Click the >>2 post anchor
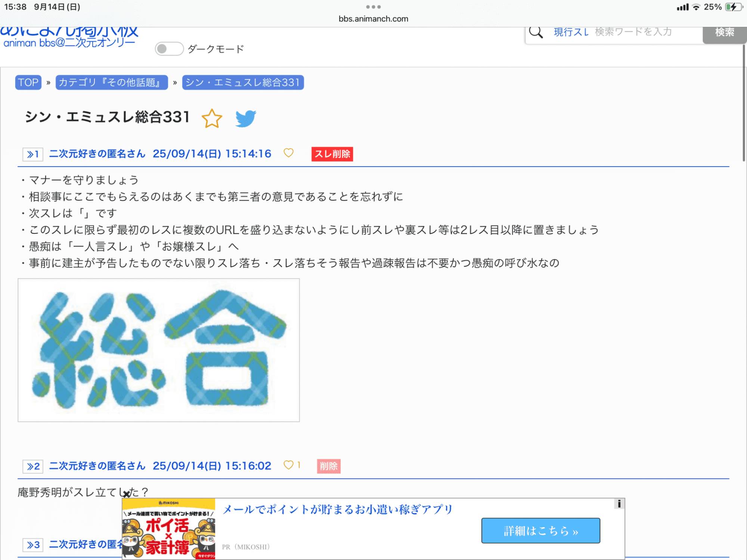Image resolution: width=747 pixels, height=560 pixels. [33, 466]
